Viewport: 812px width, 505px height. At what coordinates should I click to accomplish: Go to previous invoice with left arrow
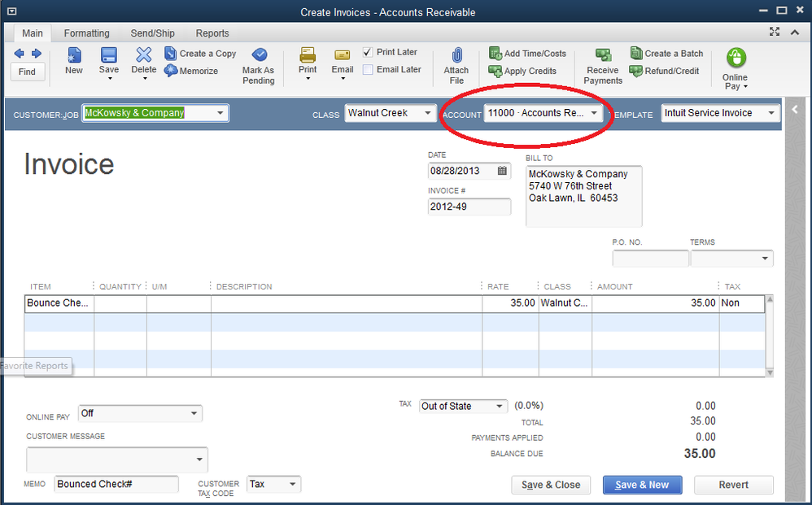coord(20,54)
